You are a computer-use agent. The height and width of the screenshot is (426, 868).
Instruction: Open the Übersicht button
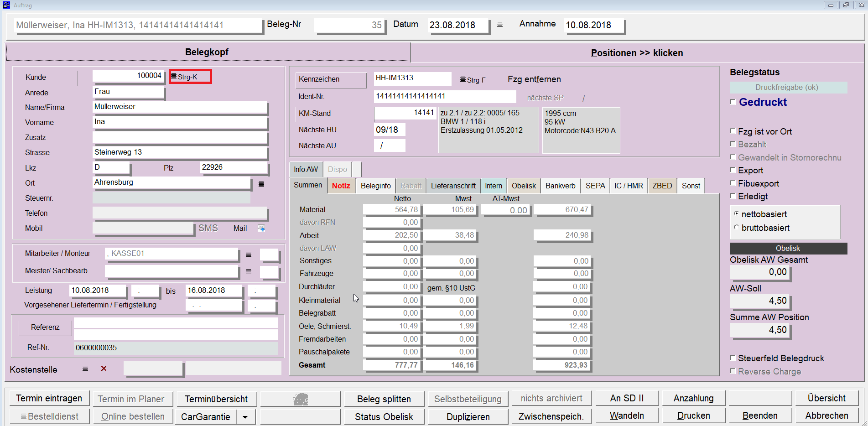point(826,398)
